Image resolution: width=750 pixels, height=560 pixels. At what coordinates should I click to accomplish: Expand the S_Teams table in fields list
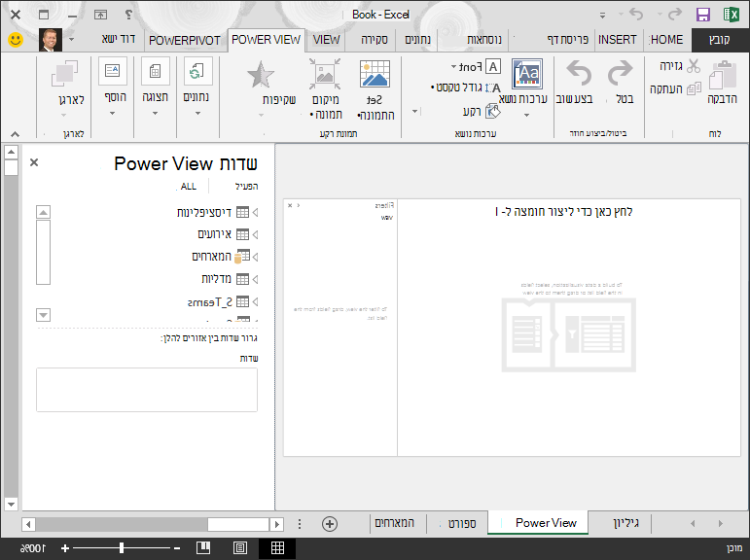(255, 301)
